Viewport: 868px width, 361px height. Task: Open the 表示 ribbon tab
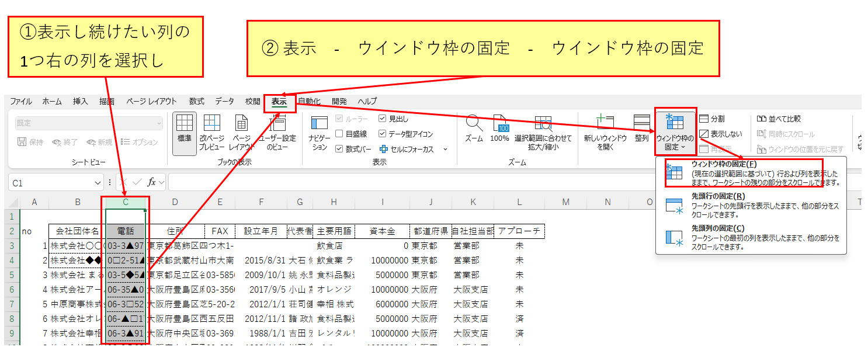click(x=279, y=101)
